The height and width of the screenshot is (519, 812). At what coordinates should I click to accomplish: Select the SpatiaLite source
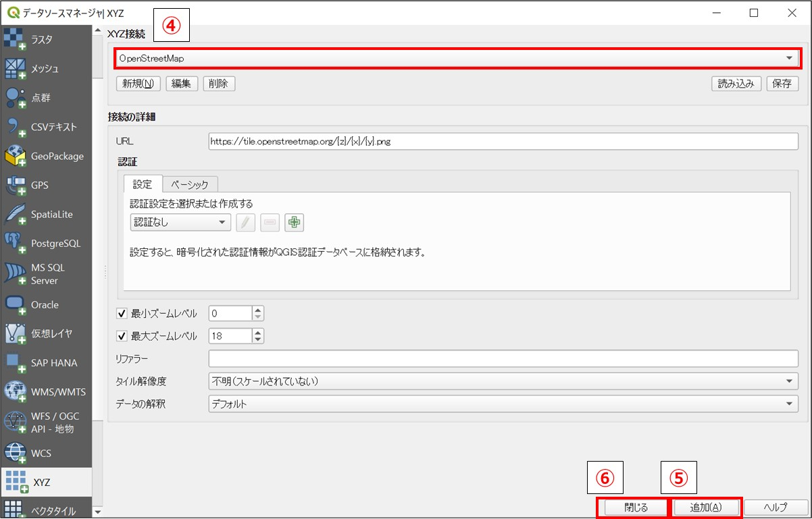coord(46,214)
